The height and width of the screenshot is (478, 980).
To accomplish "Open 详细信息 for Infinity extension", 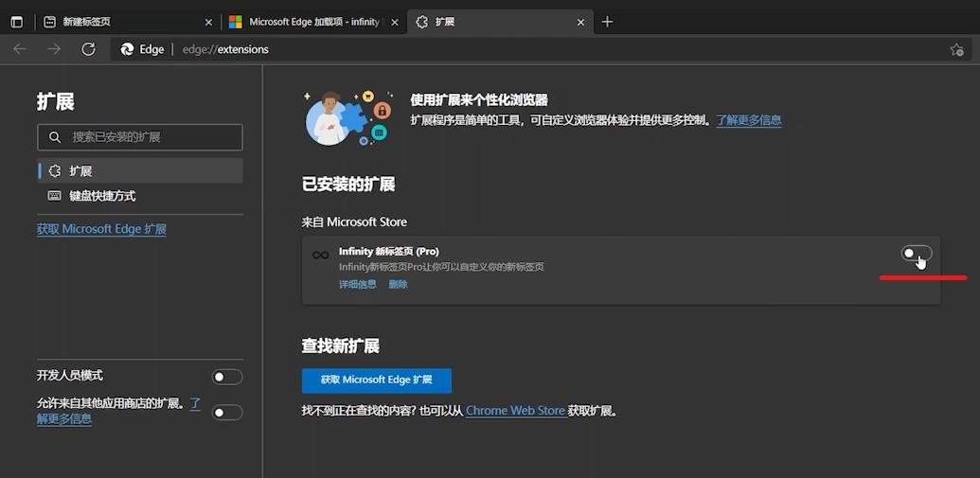I will tap(358, 284).
